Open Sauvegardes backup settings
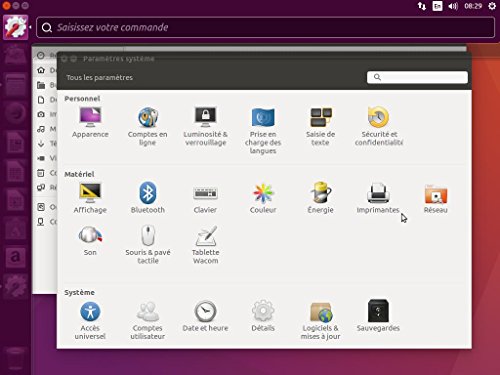Viewport: 500px width, 375px height. (378, 316)
